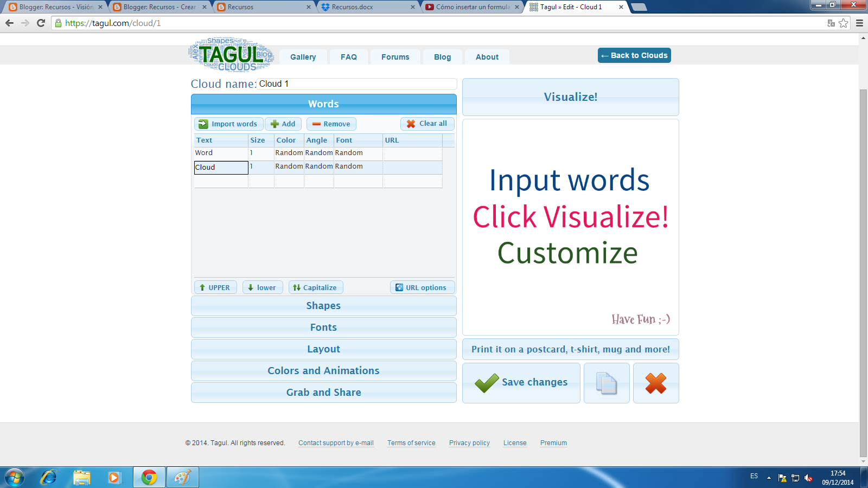Open the Forums page
868x488 pixels.
point(395,57)
